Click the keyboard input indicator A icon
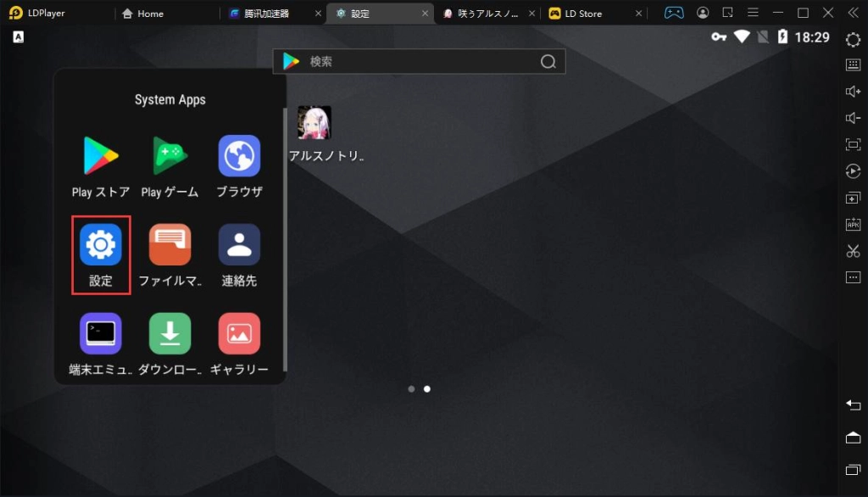The height and width of the screenshot is (497, 868). (x=19, y=37)
